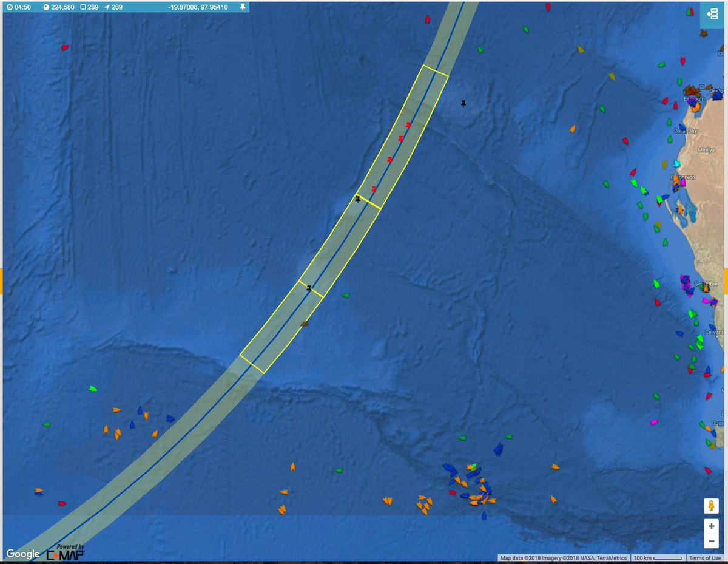Select the bright green vessel above the western cluster
Viewport: 728px width, 564px height.
[92, 389]
